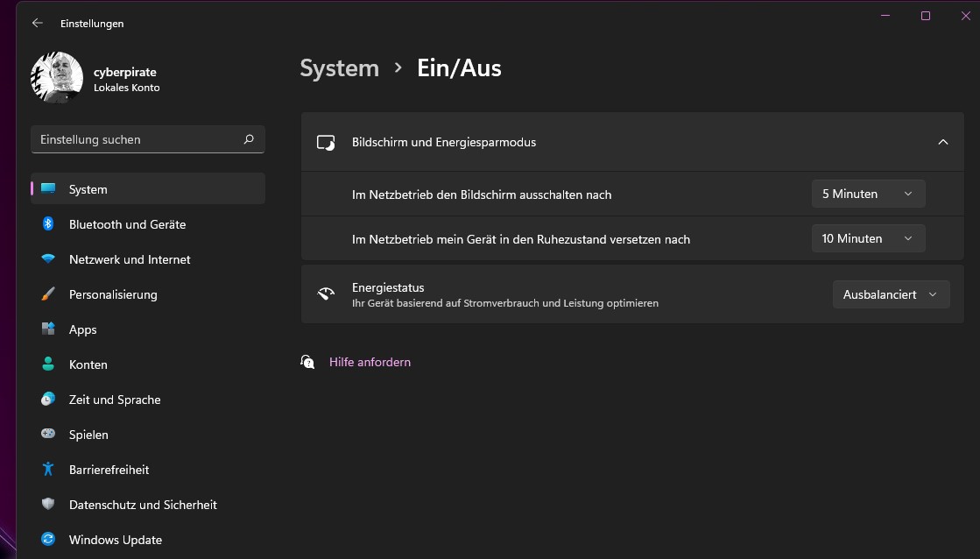The image size is (980, 559).
Task: Open the Hilfe anfordern link
Action: (x=370, y=362)
